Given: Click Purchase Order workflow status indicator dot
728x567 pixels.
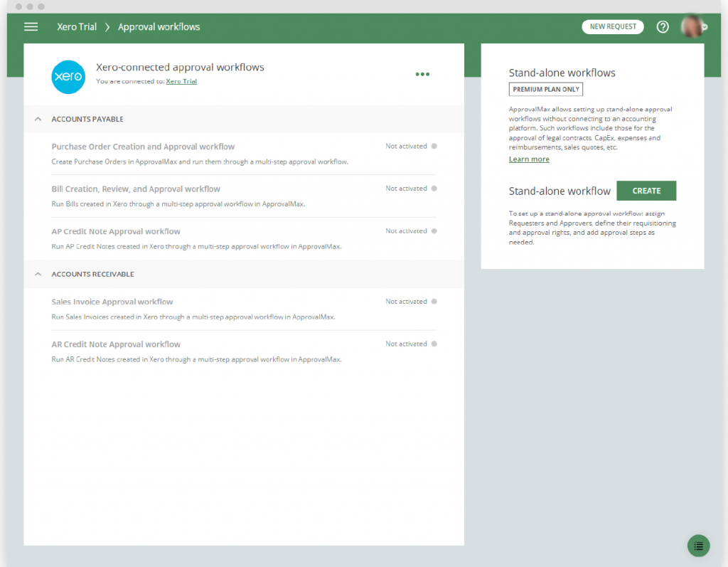Looking at the screenshot, I should pos(434,146).
